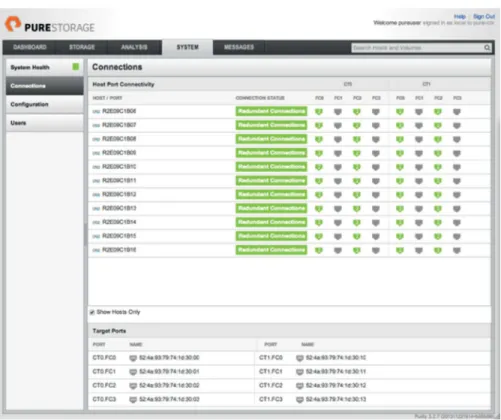Click the port icon in CT0.FC3 target row

click(133, 400)
